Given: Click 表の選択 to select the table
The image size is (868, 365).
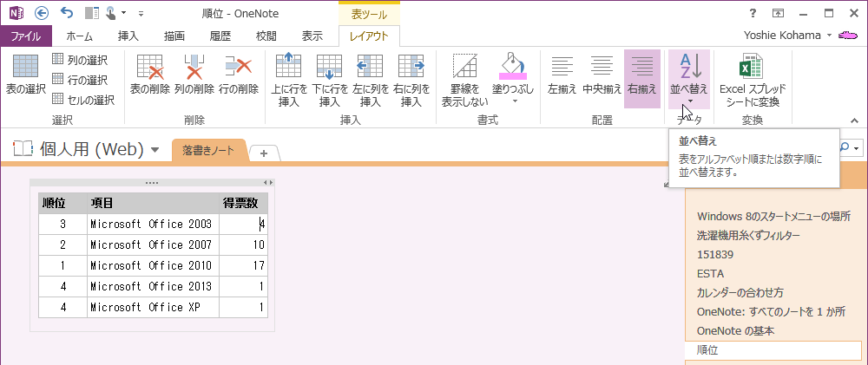Looking at the screenshot, I should (x=25, y=75).
